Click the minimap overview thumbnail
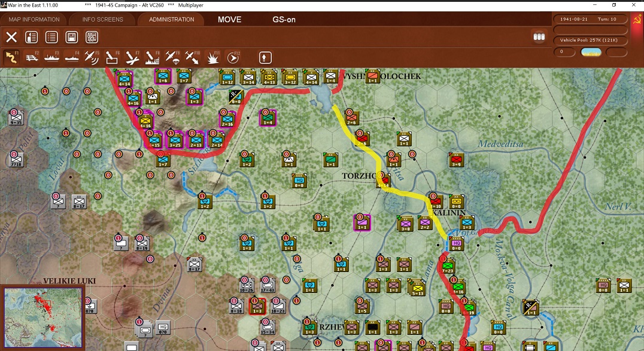This screenshot has width=644, height=351. click(x=43, y=318)
